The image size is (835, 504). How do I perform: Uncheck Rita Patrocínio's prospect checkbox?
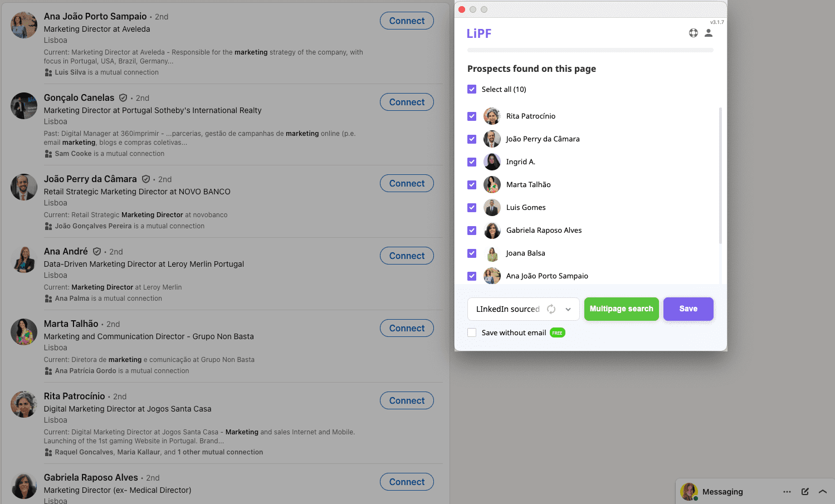click(x=472, y=116)
